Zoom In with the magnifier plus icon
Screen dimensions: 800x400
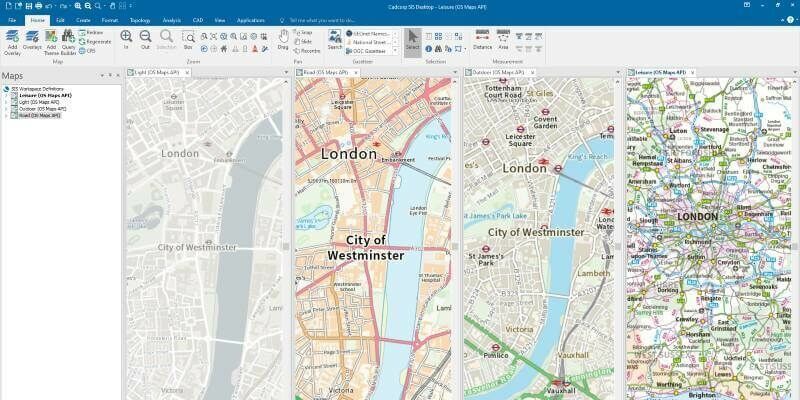pyautogui.click(x=126, y=40)
